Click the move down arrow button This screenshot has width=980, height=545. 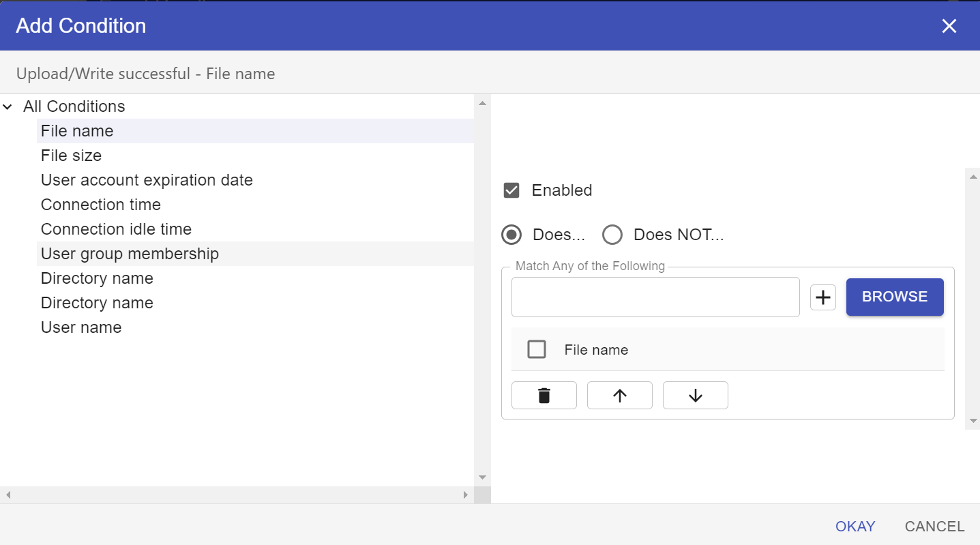[695, 396]
